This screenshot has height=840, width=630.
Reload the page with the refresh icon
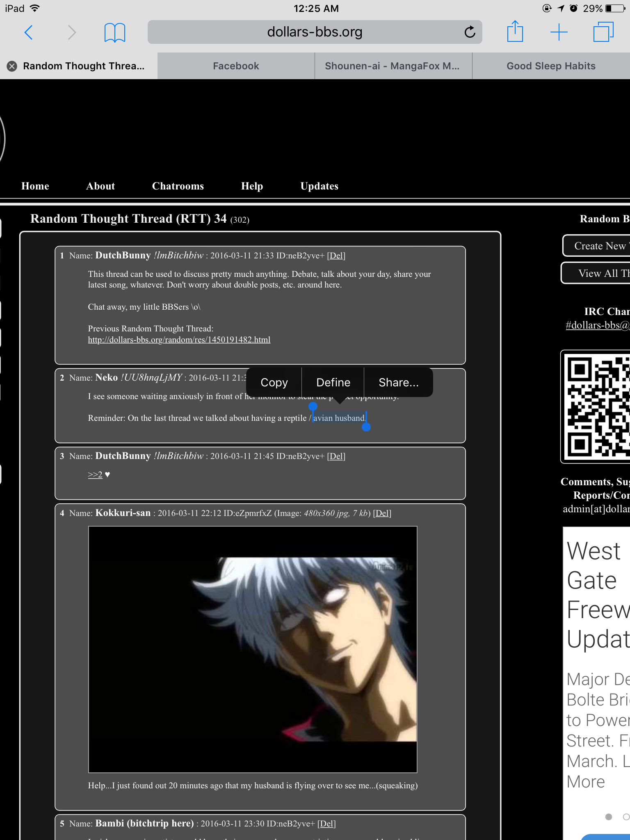(x=470, y=32)
